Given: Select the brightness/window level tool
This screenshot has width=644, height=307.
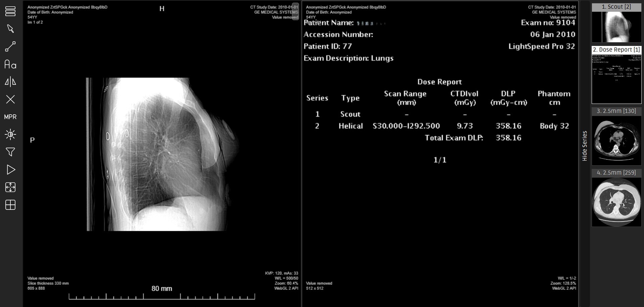Looking at the screenshot, I should (10, 134).
